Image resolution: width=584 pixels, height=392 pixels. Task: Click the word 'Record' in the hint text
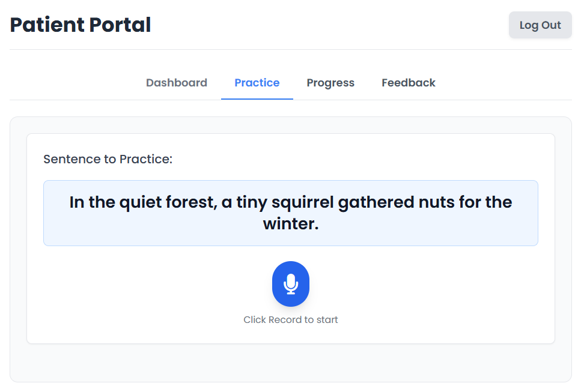pos(285,319)
